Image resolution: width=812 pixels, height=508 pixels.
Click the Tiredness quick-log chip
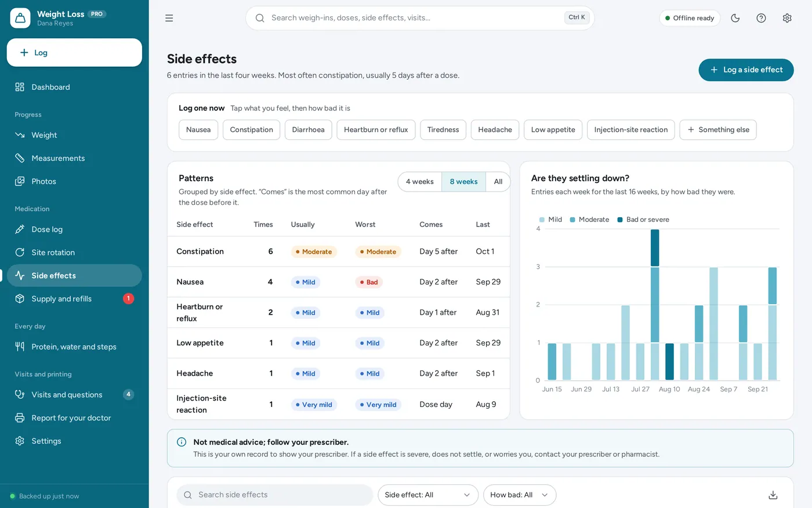443,130
